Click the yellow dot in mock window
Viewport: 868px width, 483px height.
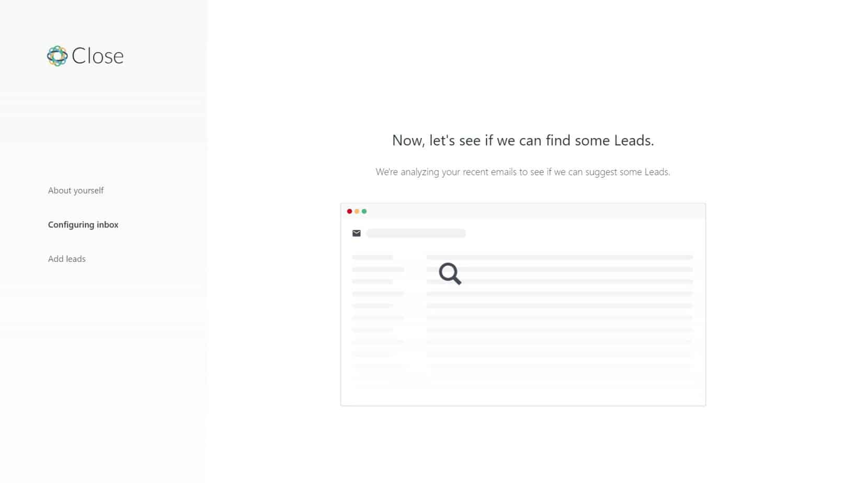tap(357, 211)
